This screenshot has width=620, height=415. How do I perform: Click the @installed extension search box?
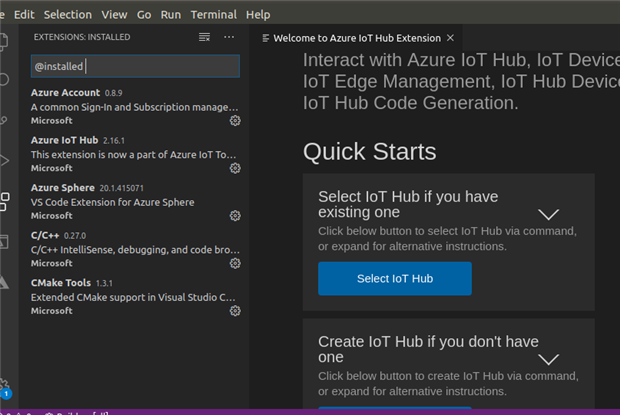pyautogui.click(x=135, y=66)
